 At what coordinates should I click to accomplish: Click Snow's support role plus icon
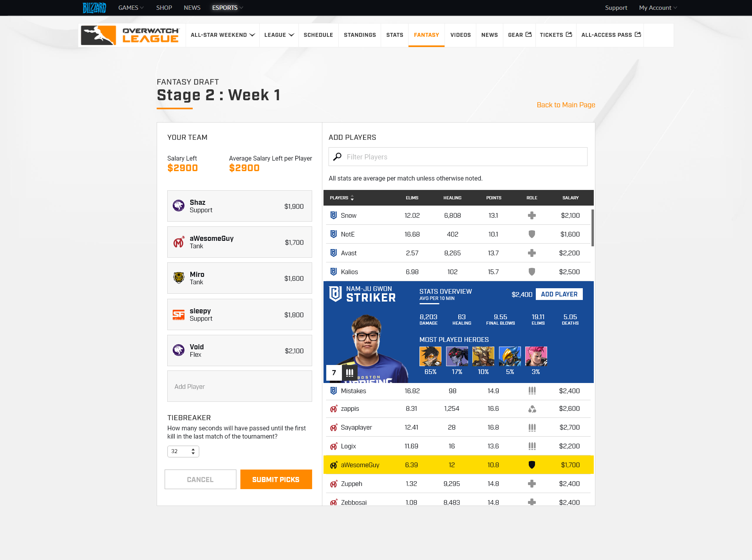pyautogui.click(x=532, y=215)
